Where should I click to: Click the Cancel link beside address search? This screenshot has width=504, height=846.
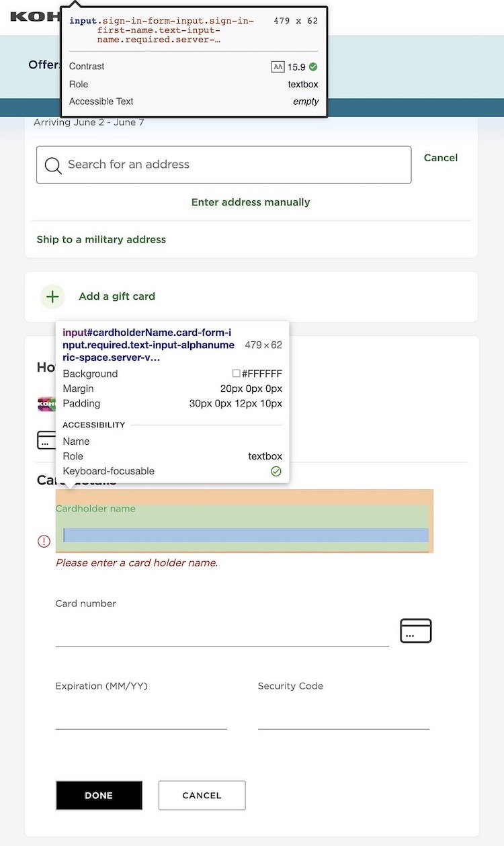[x=440, y=158]
